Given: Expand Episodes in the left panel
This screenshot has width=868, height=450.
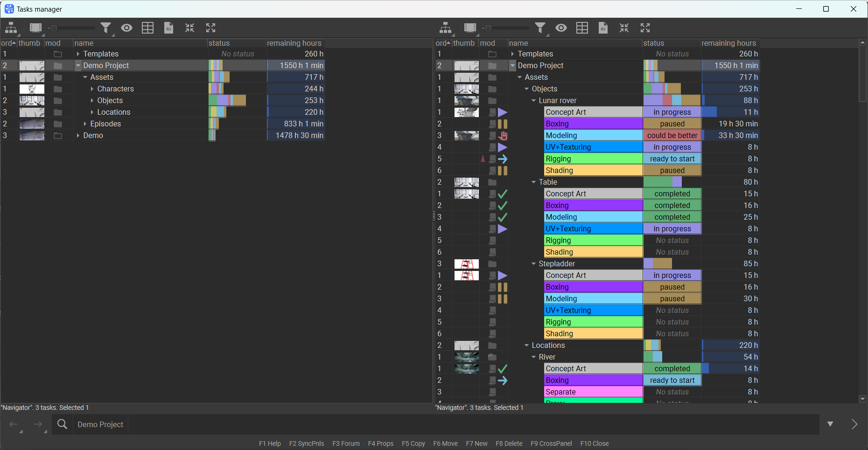Looking at the screenshot, I should click(x=85, y=124).
